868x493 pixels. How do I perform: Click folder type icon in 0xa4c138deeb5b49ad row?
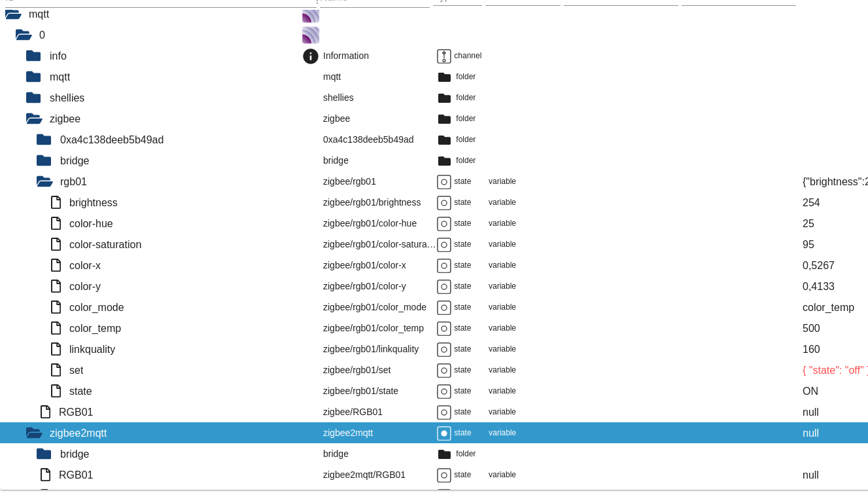coord(444,139)
